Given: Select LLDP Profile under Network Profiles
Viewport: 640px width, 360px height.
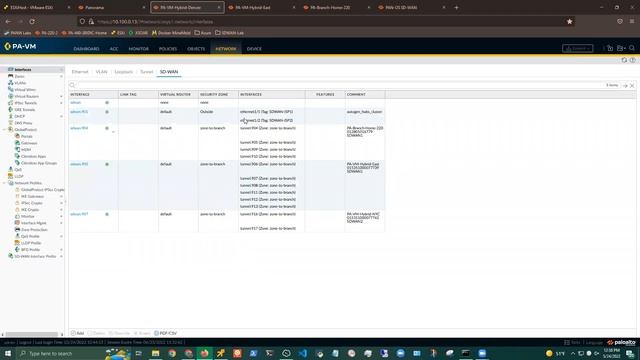Looking at the screenshot, I should [x=31, y=243].
